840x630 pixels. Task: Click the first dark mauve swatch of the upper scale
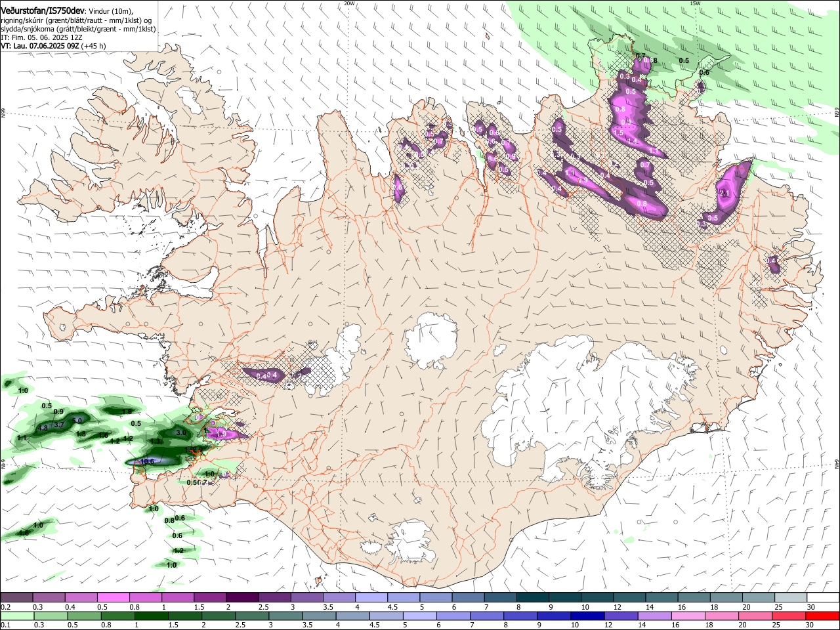click(16, 597)
